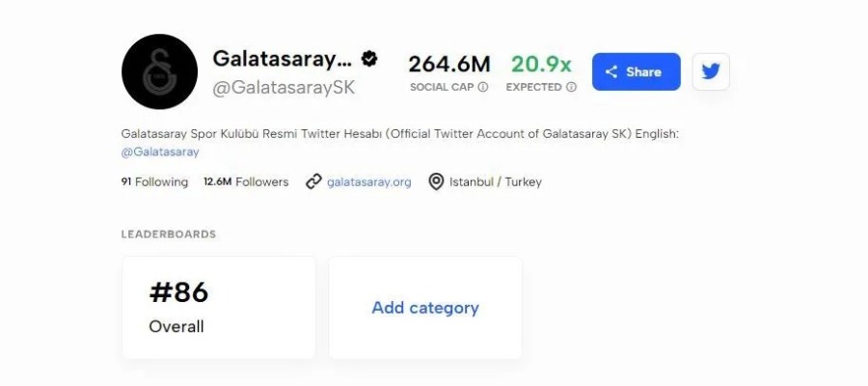Image resolution: width=868 pixels, height=386 pixels.
Task: Click Add category
Action: (425, 308)
